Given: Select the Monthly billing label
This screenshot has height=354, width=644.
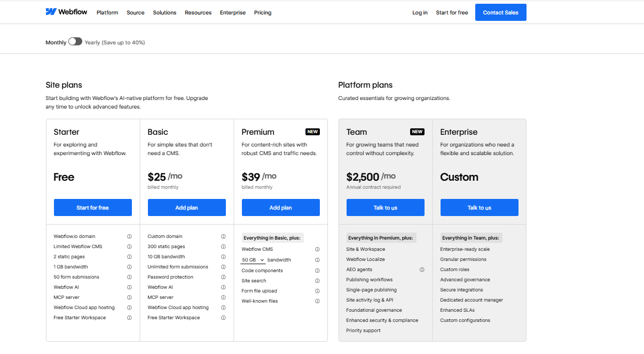Looking at the screenshot, I should (x=56, y=42).
